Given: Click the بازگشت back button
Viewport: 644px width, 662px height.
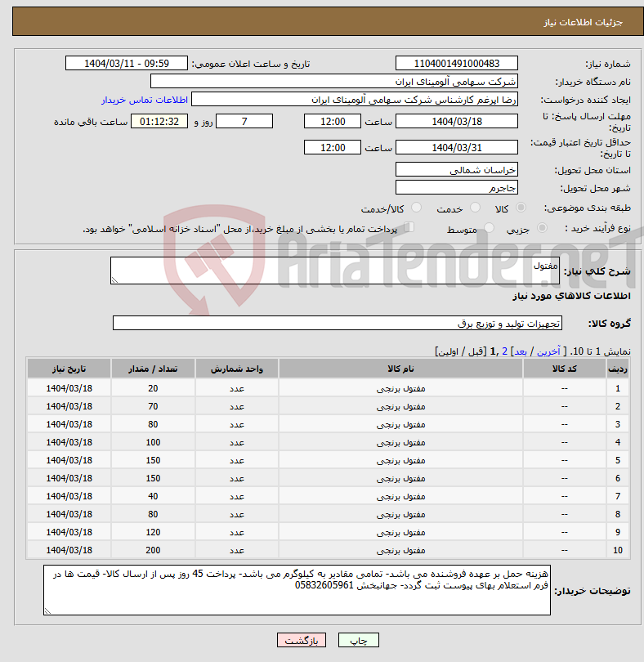Looking at the screenshot, I should (302, 640).
